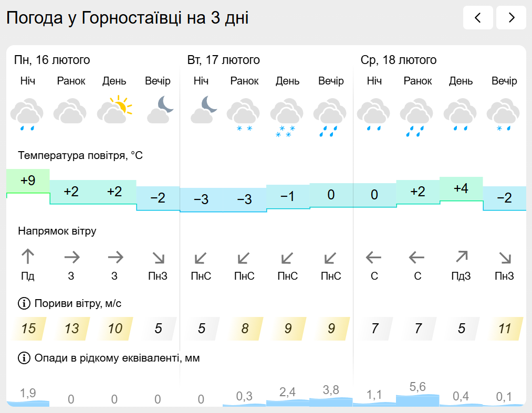
Task: Select Tuesday 17 February heading
Action: click(224, 60)
